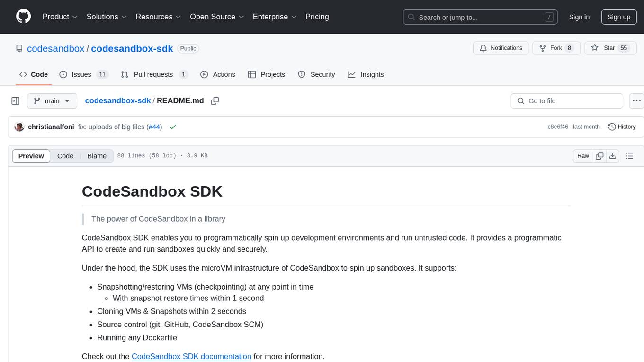
Task: Open the Security tab
Action: [x=316, y=74]
